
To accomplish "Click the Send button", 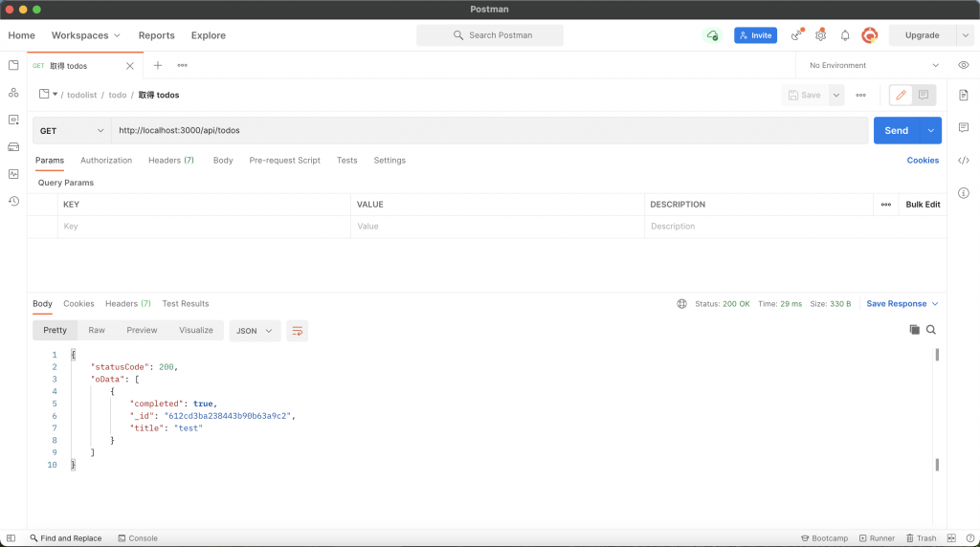I will point(896,130).
